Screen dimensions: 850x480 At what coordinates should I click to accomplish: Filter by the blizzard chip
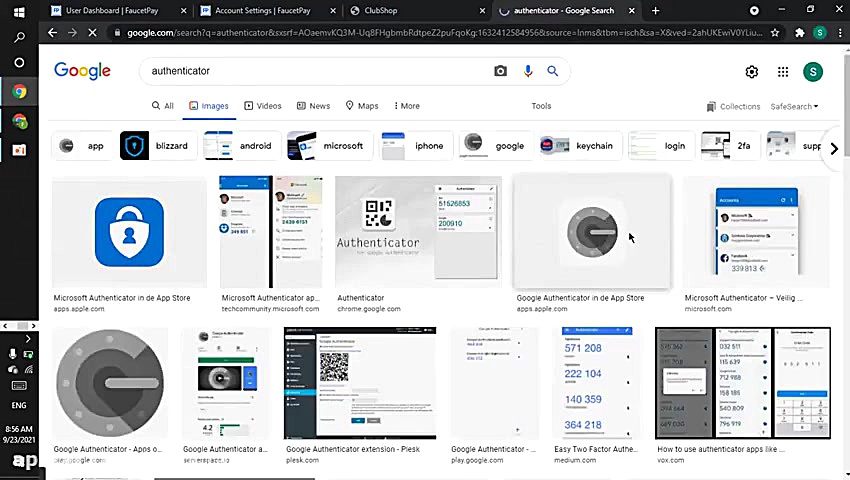tap(158, 145)
